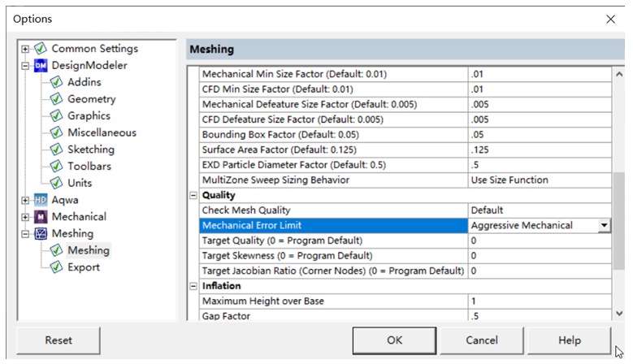Select the Meshing child page

point(89,250)
